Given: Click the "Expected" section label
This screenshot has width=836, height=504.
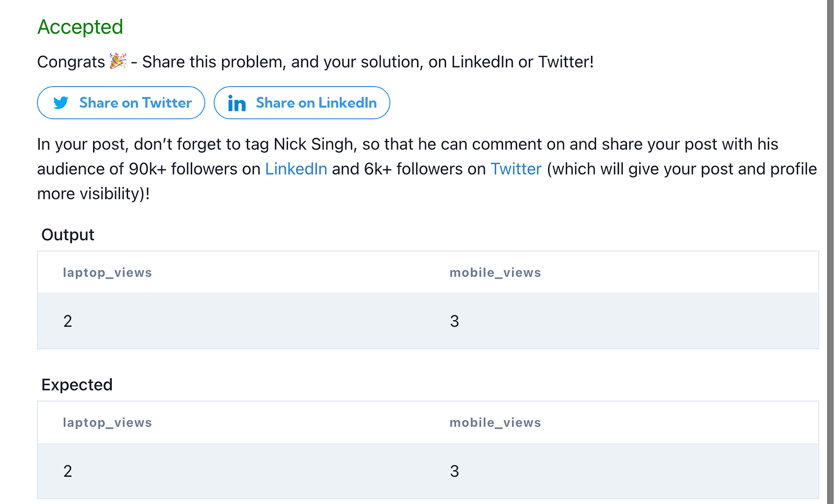Looking at the screenshot, I should pyautogui.click(x=77, y=385).
